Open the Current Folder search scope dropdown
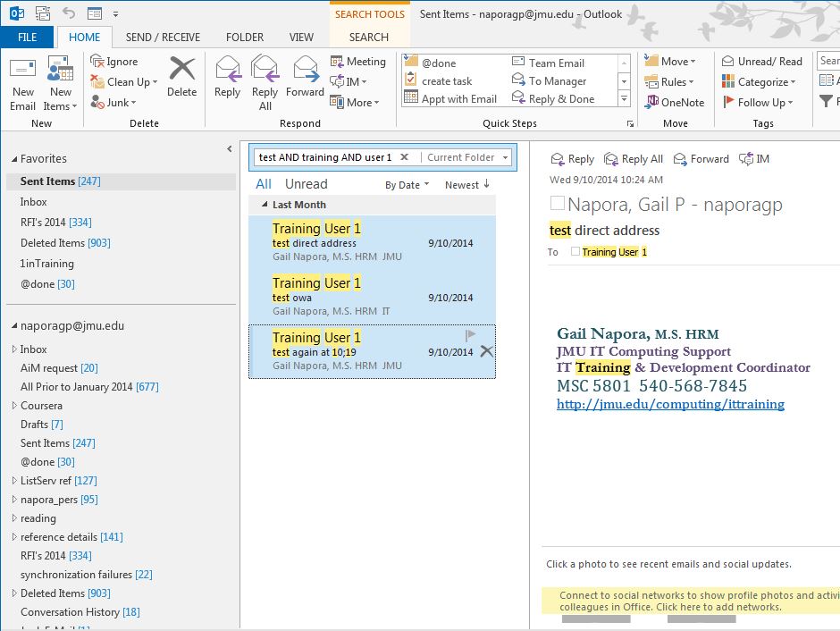This screenshot has width=840, height=631. [x=505, y=157]
